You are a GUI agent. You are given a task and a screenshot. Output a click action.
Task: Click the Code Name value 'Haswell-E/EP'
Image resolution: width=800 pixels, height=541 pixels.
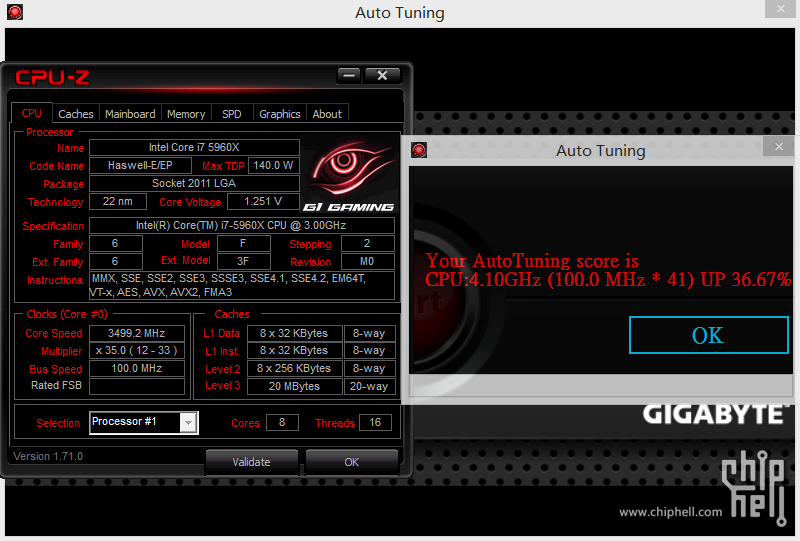point(140,165)
